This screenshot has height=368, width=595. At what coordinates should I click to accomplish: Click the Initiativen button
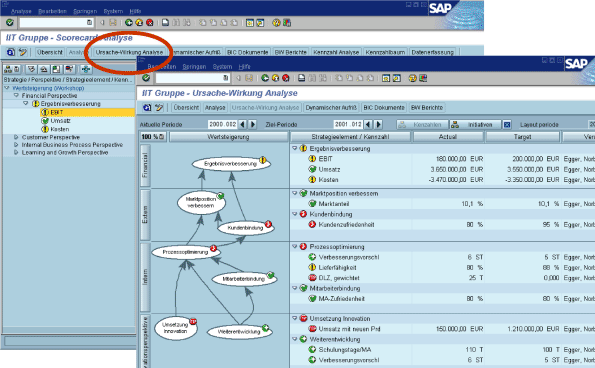[475, 124]
